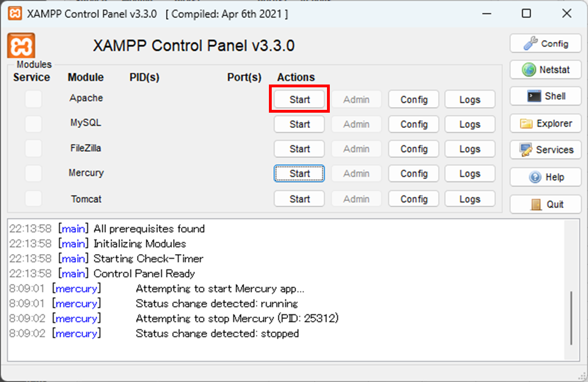Open Config via the wrench icon
Viewport: 588px width, 382px height.
pos(545,43)
